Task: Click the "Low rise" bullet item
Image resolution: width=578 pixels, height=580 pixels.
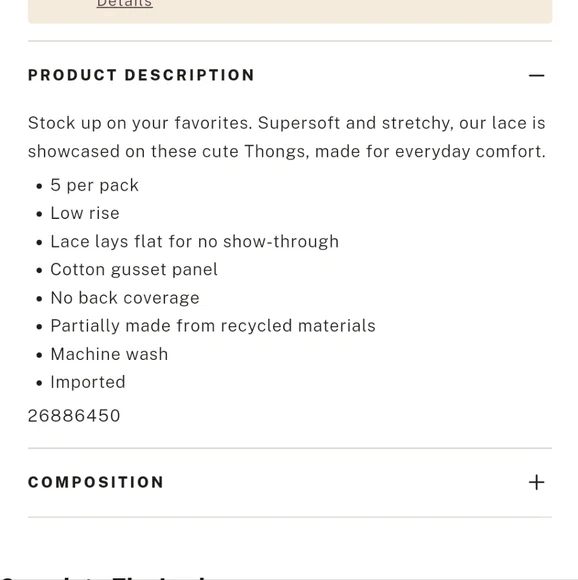Action: coord(85,213)
